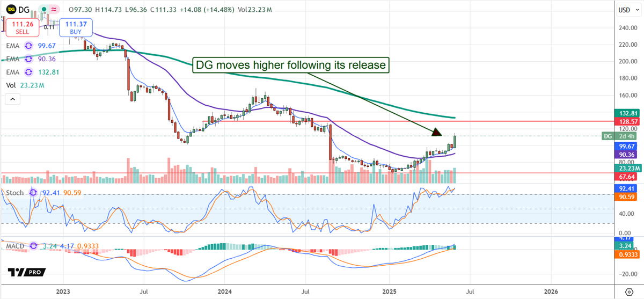Click the refresh icon beside EMA 99.67
The image size is (644, 299).
coord(28,46)
